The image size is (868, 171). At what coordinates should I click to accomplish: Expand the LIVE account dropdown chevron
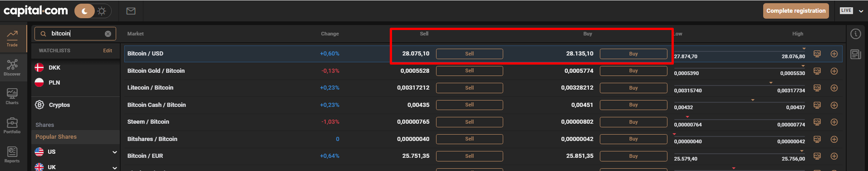click(x=861, y=11)
